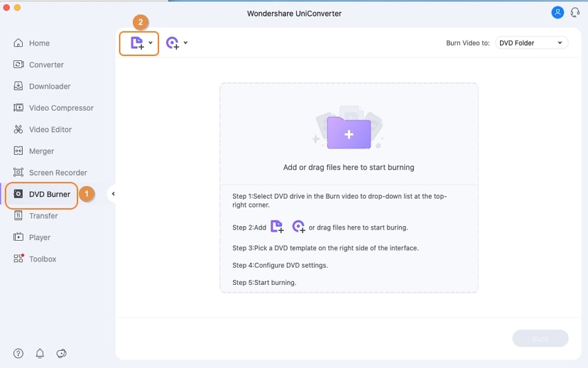Switch to the Downloader section
The image size is (588, 368).
click(50, 86)
